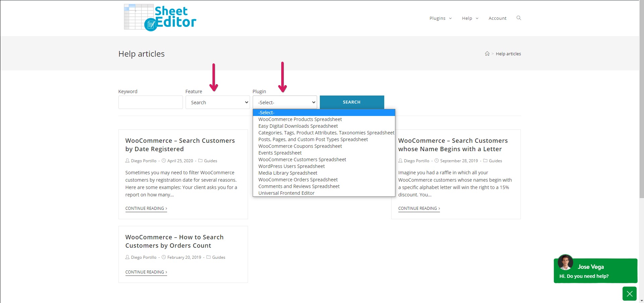Close the chat widget with X button

629,294
